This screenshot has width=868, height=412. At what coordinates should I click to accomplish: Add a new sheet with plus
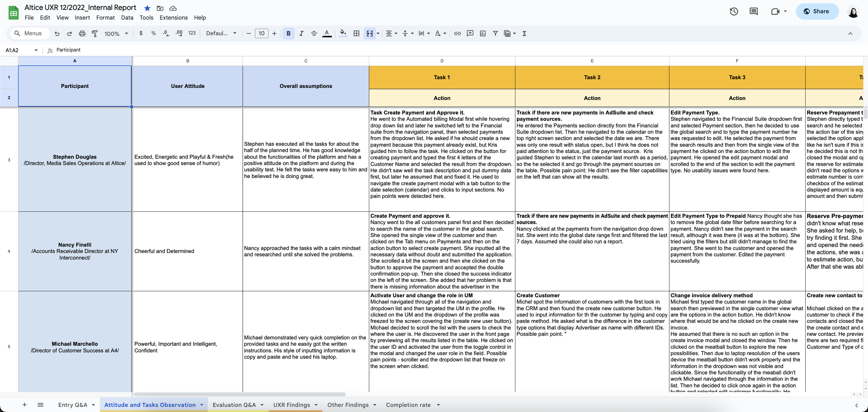[x=25, y=405]
